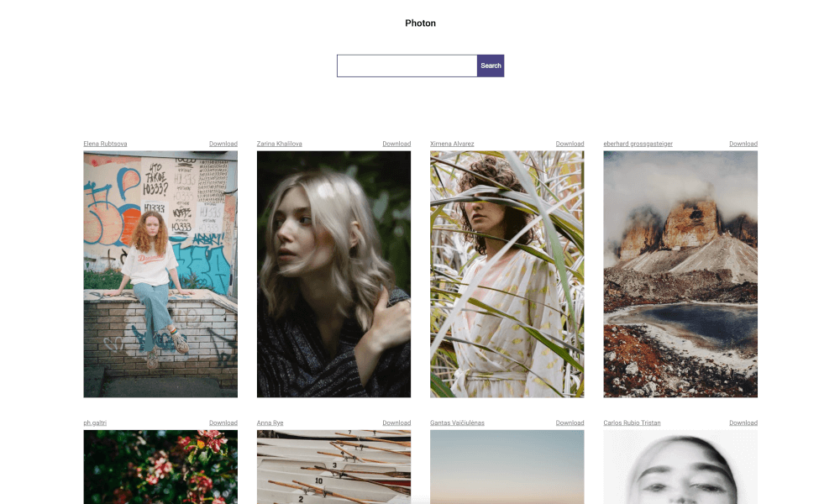Open the black-and-white face thumbnail
Image resolution: width=840 pixels, height=504 pixels.
(x=680, y=467)
